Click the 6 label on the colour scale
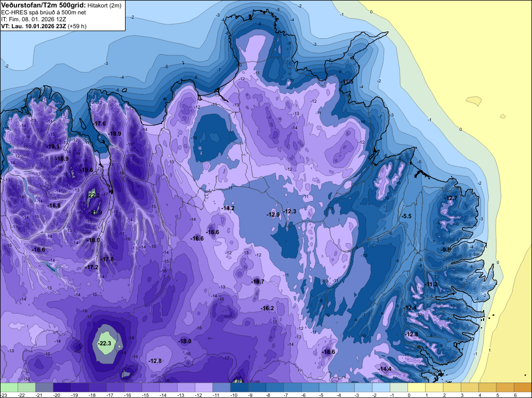This screenshot has width=532, height=398. tap(515, 395)
